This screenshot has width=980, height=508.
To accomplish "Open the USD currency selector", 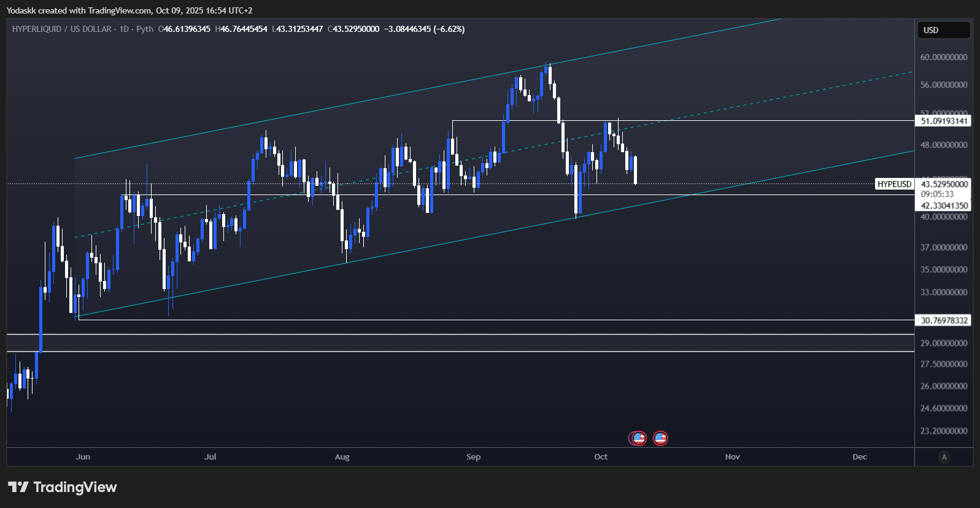I will (x=943, y=30).
